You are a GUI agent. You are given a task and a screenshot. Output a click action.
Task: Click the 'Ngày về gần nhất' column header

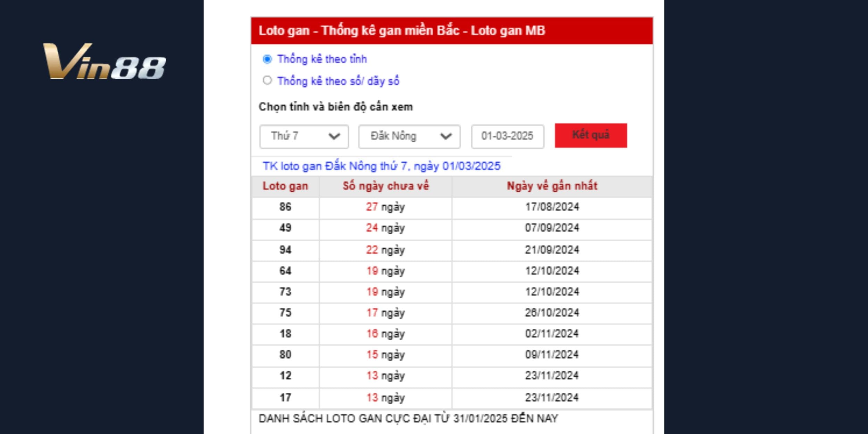click(x=552, y=186)
